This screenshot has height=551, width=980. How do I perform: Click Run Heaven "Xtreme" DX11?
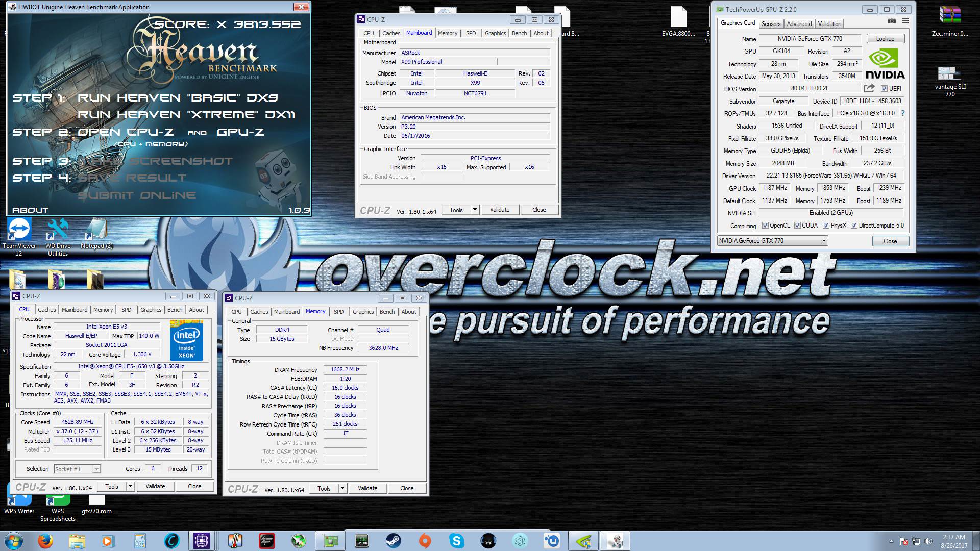point(186,115)
